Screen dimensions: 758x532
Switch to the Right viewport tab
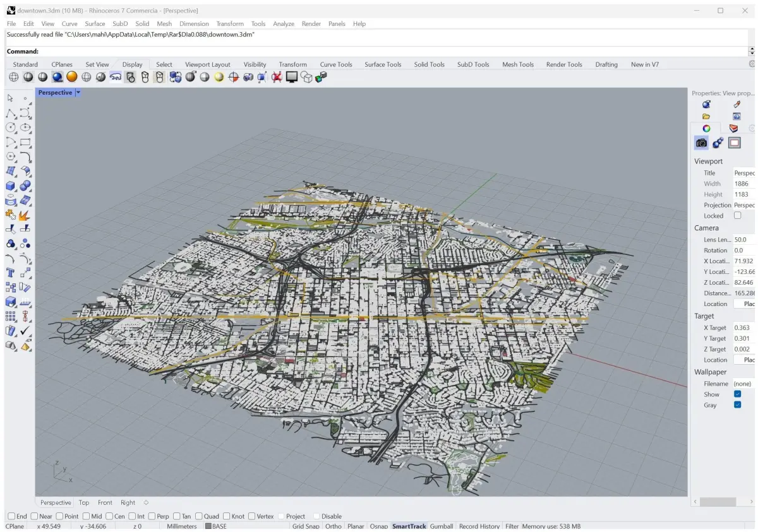coord(128,502)
